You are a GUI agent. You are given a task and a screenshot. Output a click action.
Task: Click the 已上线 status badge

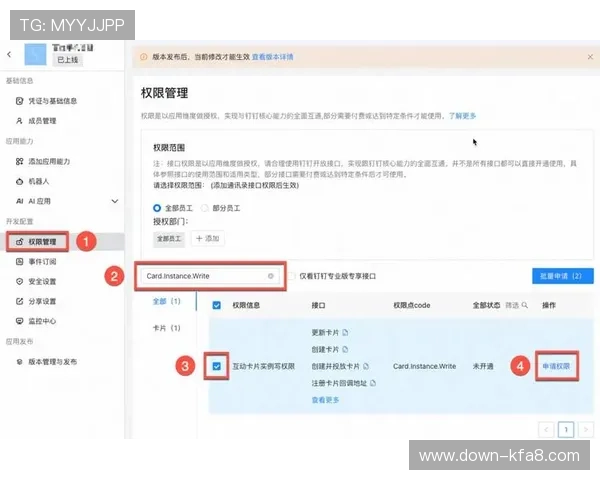(x=68, y=60)
